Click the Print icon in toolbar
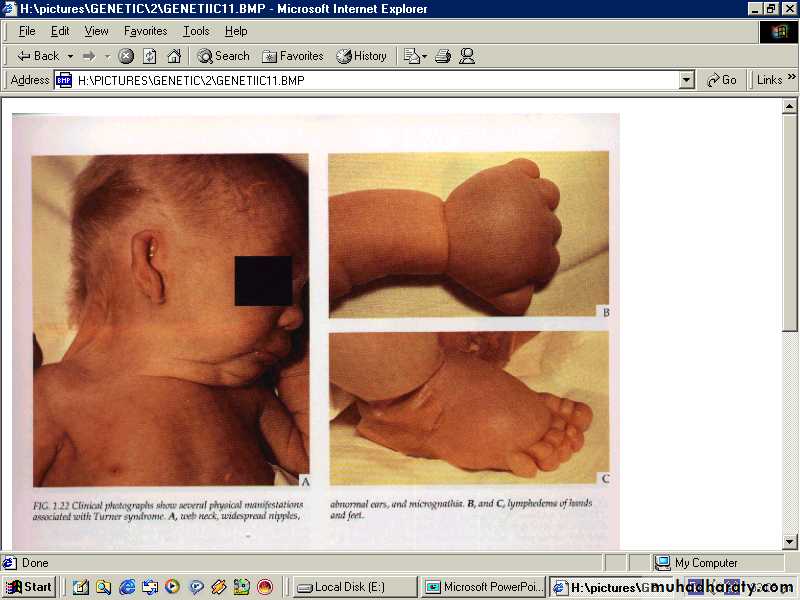The width and height of the screenshot is (800, 600). click(x=443, y=56)
